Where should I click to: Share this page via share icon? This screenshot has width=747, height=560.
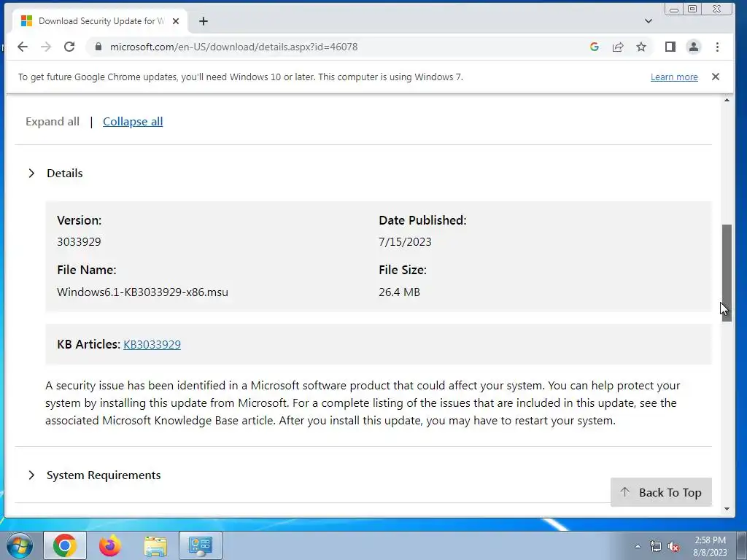click(618, 47)
